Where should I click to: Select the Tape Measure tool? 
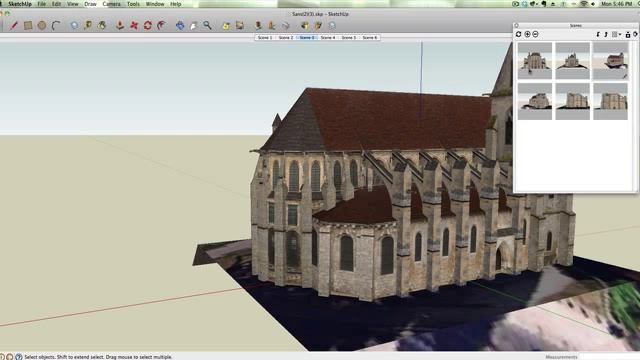88,26
